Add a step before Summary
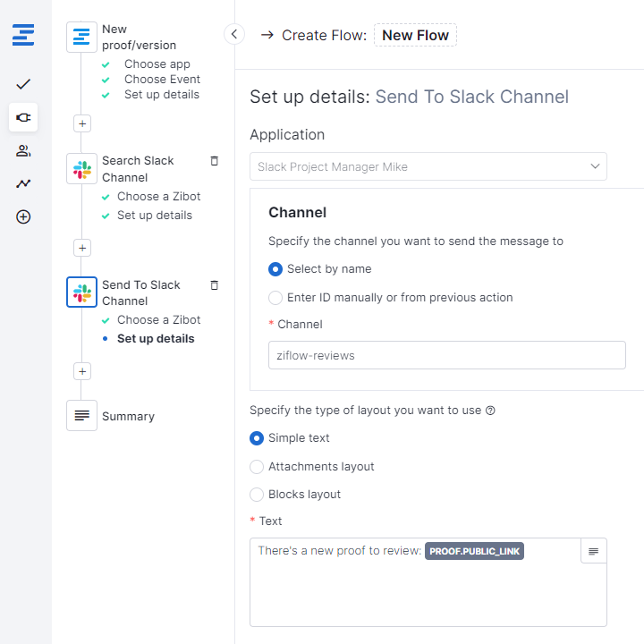Screen dimensions: 644x644 tap(82, 371)
